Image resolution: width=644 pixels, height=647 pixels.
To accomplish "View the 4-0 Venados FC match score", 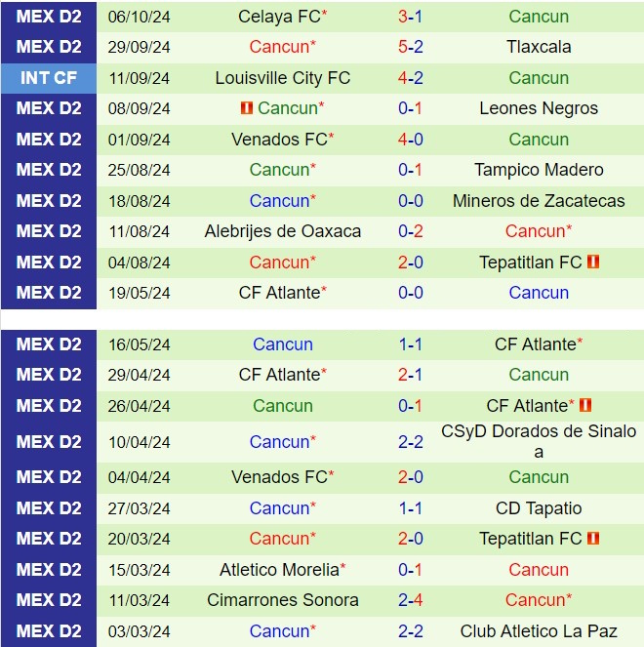I will pos(410,140).
